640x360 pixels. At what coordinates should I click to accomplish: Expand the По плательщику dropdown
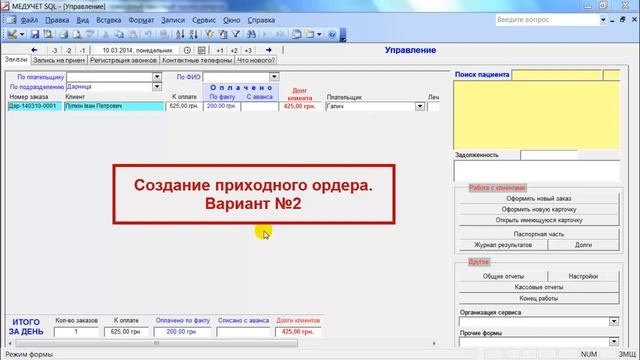(x=157, y=77)
